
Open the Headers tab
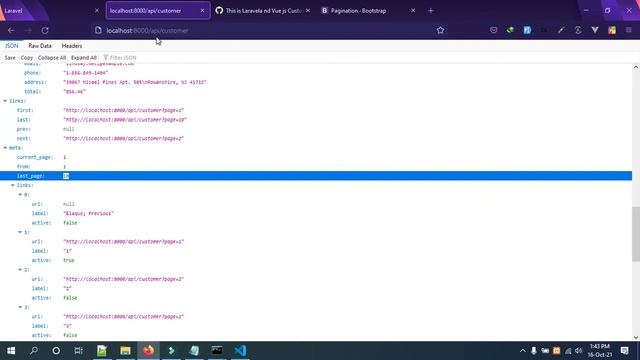[x=72, y=46]
